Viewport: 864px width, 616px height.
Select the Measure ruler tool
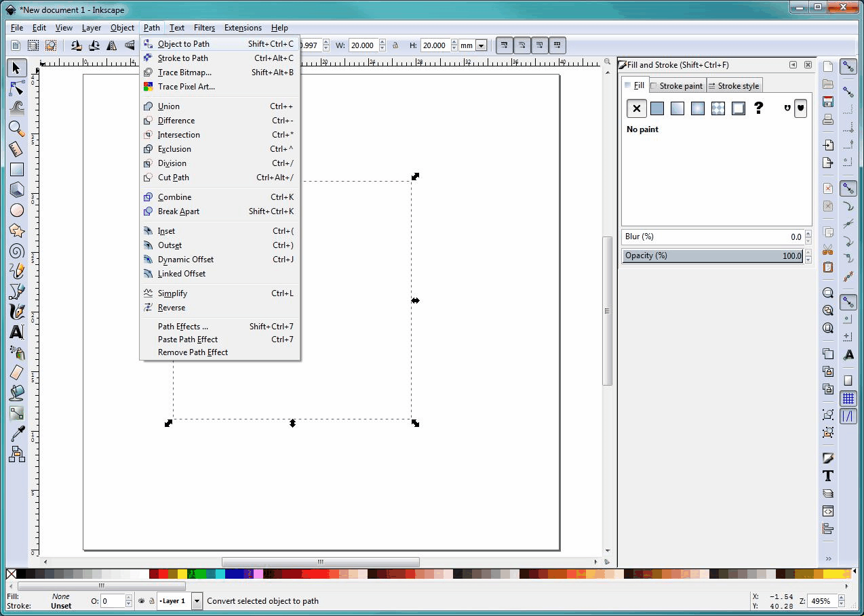coord(17,149)
